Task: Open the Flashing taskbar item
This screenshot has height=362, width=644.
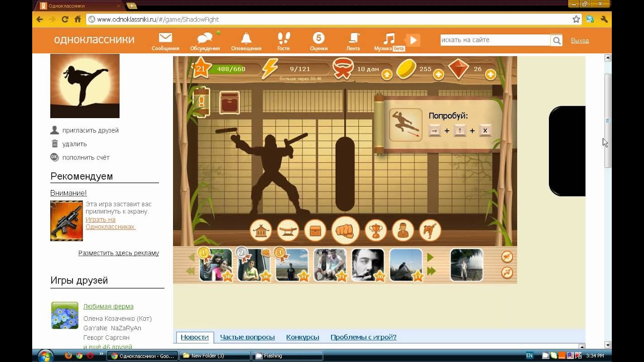Action: coord(287,355)
